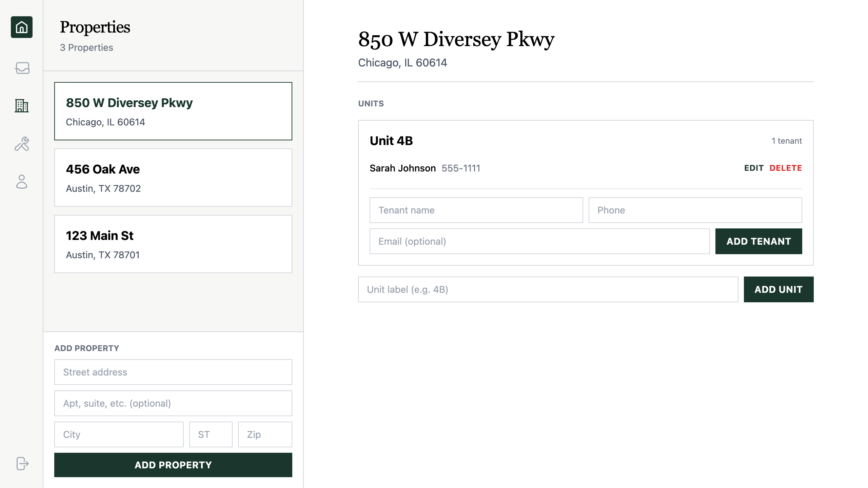868x488 pixels.
Task: Click the Unit label input field
Action: tap(548, 289)
